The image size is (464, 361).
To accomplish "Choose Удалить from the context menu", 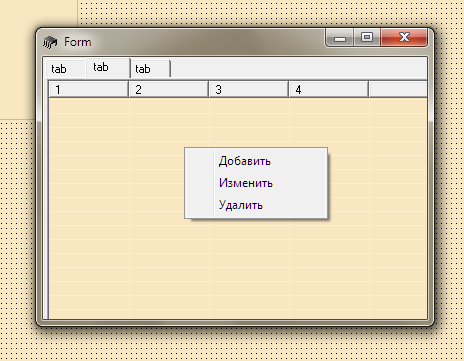I will 256,205.
